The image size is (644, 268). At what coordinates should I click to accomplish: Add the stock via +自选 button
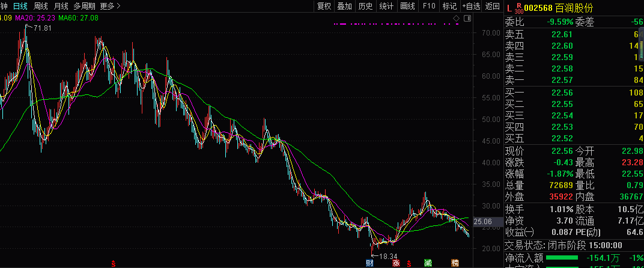471,6
